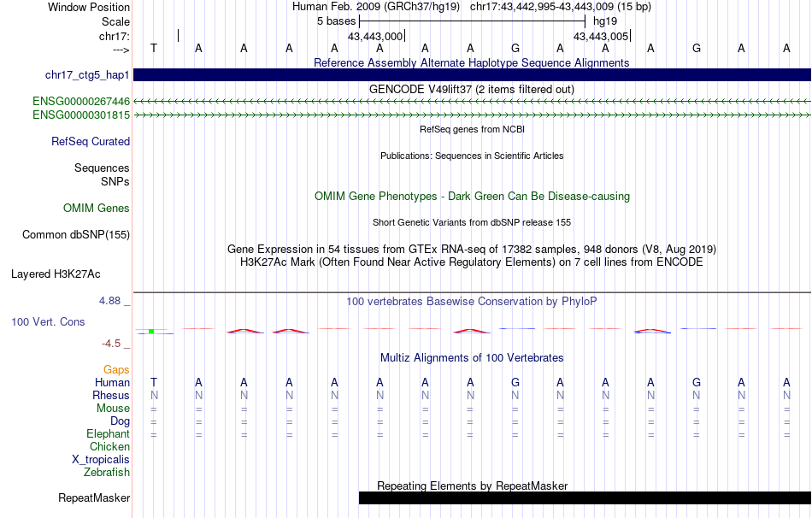Click the T base in reference sequence row
The image size is (812, 518).
pyautogui.click(x=154, y=48)
